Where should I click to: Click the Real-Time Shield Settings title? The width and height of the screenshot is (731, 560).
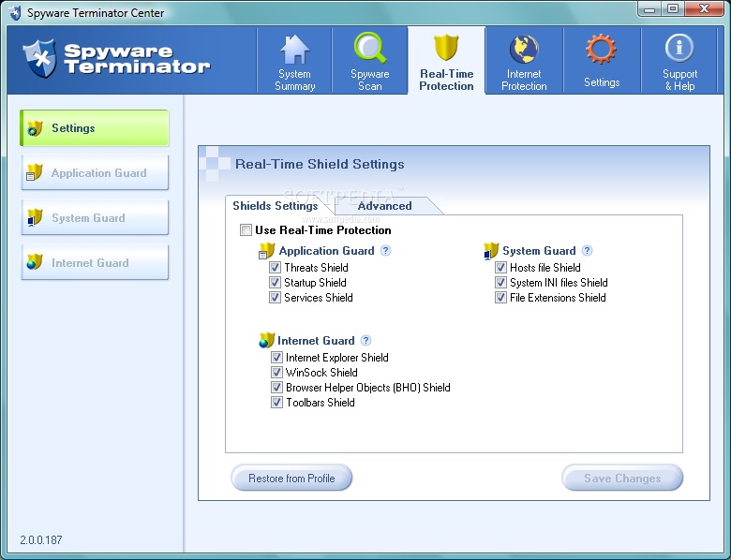click(320, 164)
